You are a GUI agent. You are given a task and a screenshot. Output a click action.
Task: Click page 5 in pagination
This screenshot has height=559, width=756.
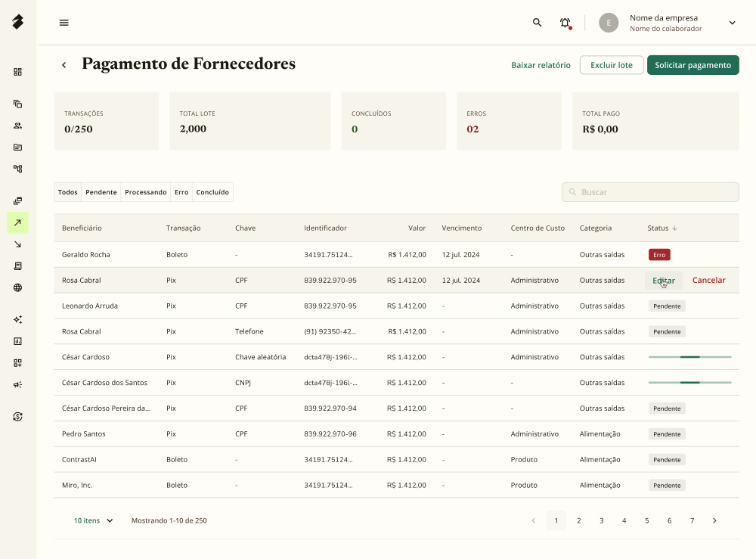(x=646, y=520)
